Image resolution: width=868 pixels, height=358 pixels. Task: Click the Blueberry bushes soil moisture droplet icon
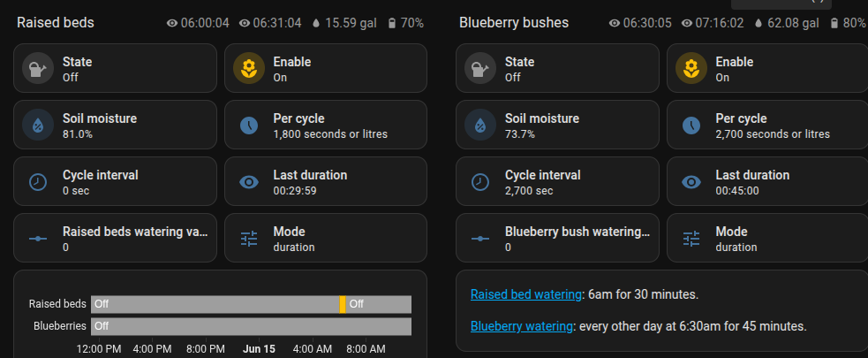click(480, 126)
